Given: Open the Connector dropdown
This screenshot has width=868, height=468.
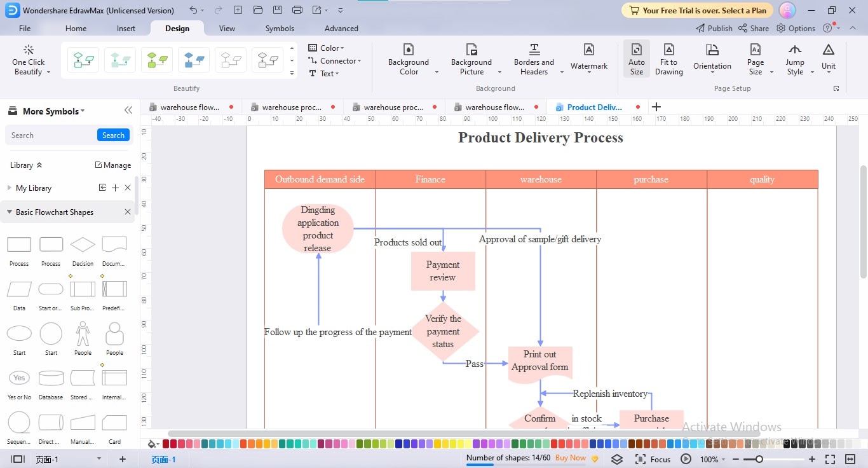Looking at the screenshot, I should coord(335,60).
